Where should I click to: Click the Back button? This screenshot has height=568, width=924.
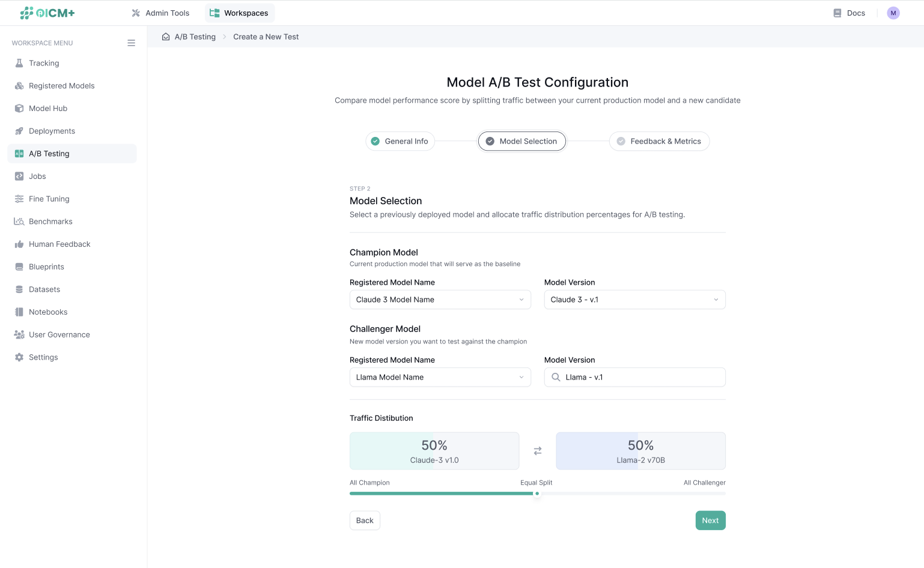[365, 521]
